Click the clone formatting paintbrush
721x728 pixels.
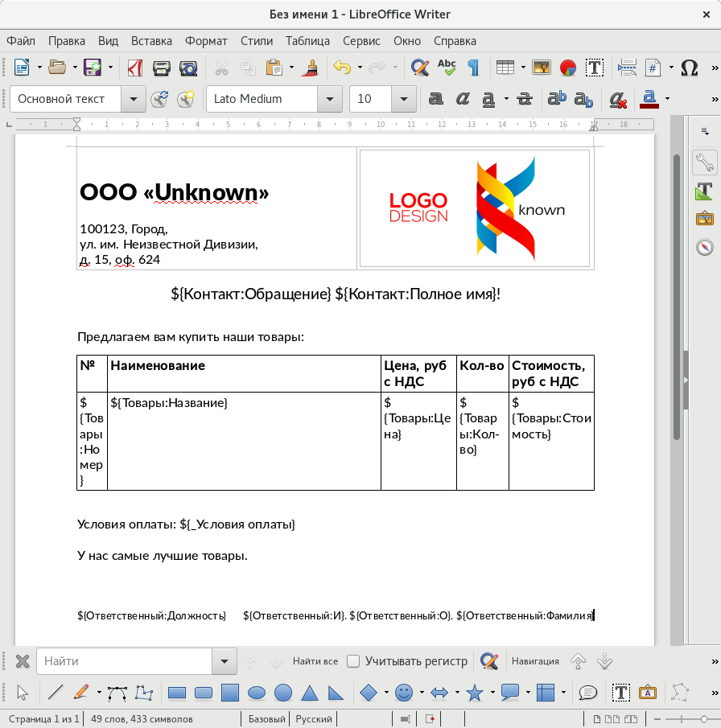point(311,68)
